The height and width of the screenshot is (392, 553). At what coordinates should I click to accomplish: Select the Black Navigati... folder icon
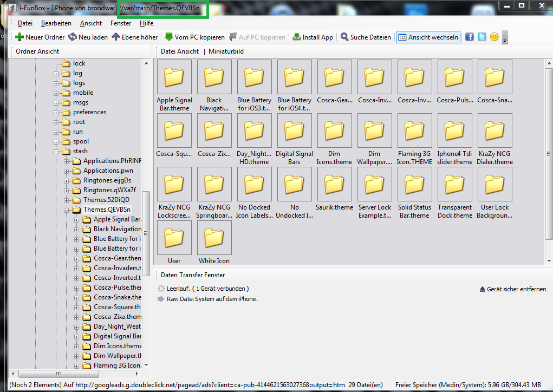tap(214, 77)
